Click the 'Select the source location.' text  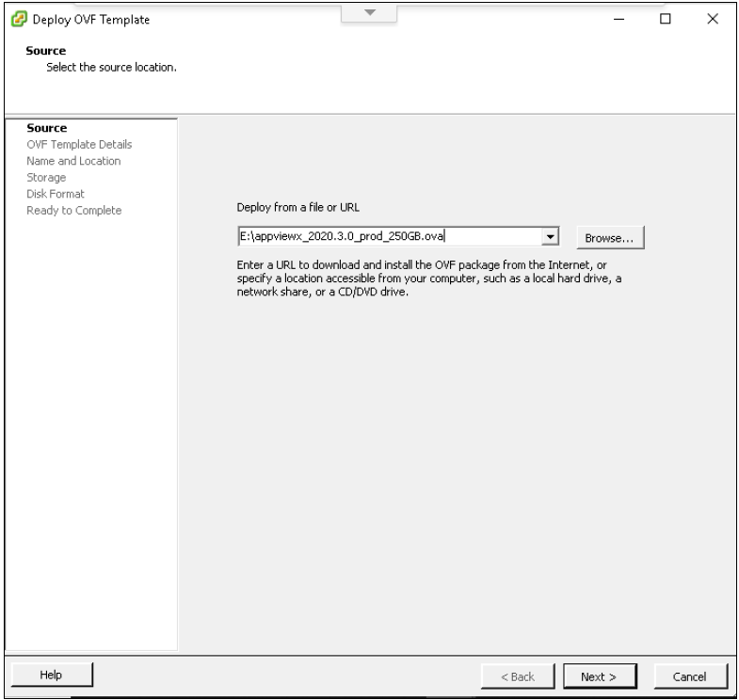(x=111, y=68)
